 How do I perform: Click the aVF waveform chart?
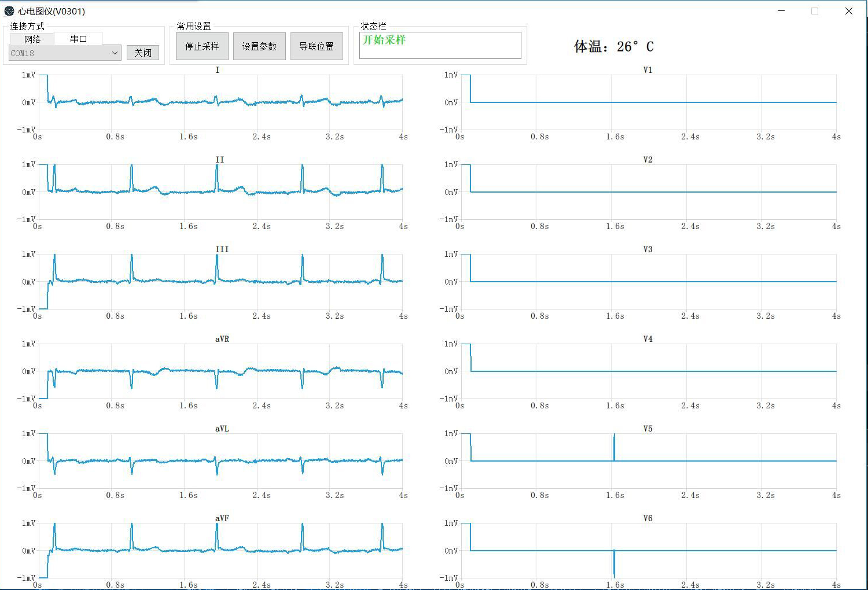tap(217, 550)
